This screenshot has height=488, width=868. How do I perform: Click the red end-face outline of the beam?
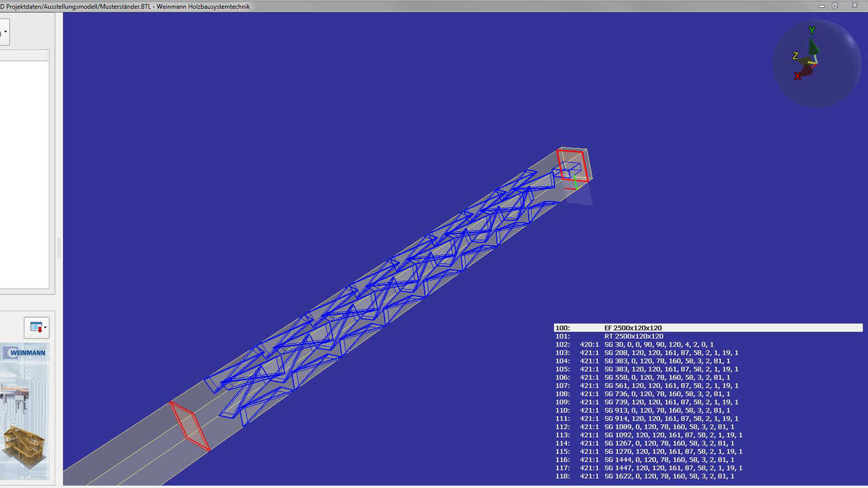pyautogui.click(x=572, y=165)
